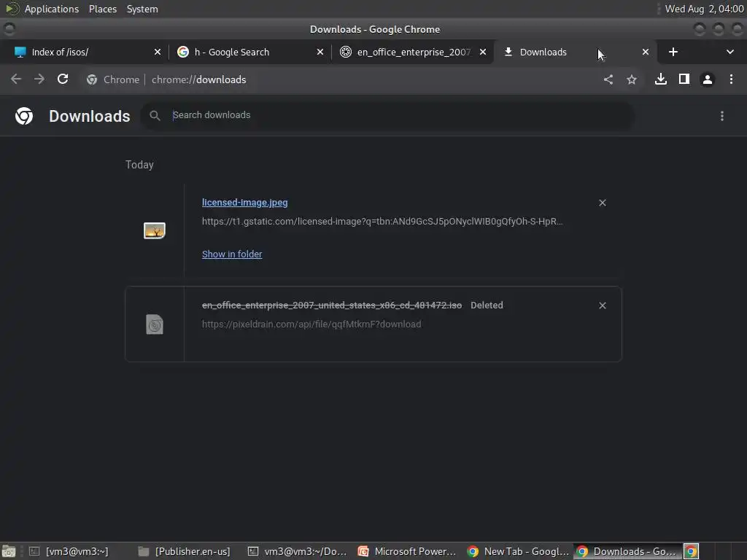The width and height of the screenshot is (747, 560).
Task: Click the ISO disc file icon
Action: tap(155, 324)
